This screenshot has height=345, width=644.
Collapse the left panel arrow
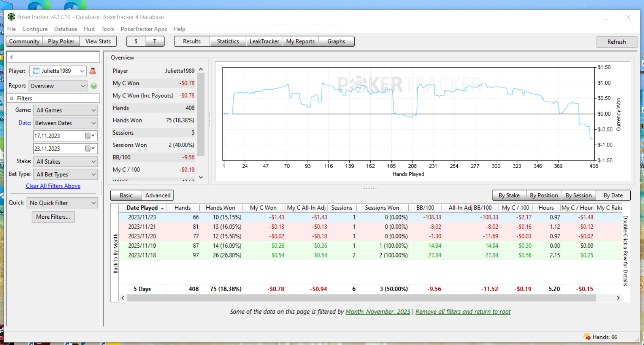pos(11,57)
